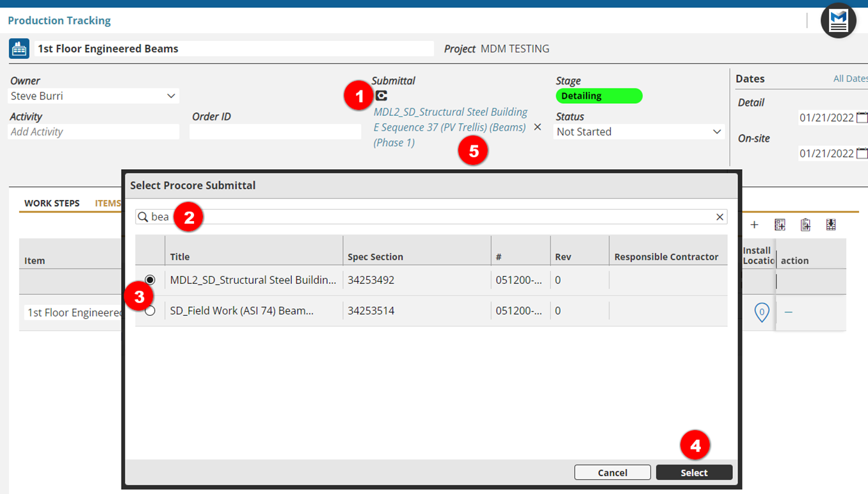The image size is (868, 494).
Task: Remove the linked submittal with X
Action: point(538,127)
